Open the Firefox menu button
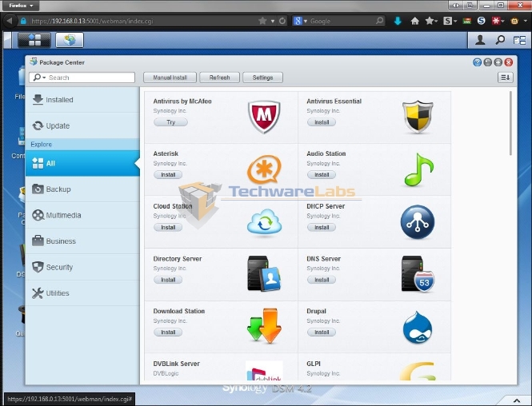The height and width of the screenshot is (406, 532). (x=21, y=6)
